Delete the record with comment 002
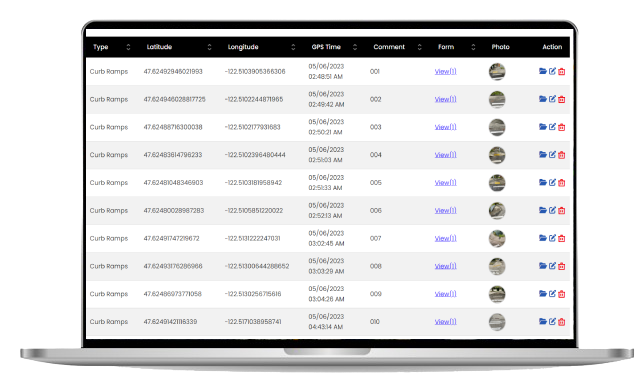The image size is (640, 390). pos(562,99)
